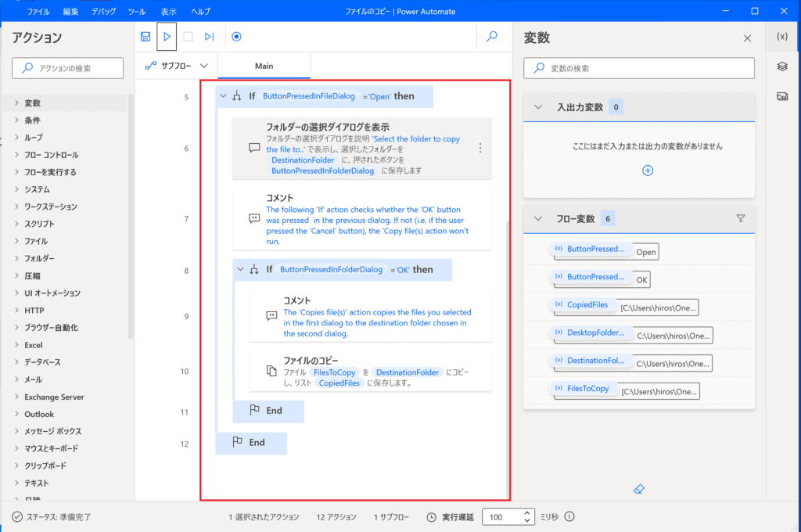Click the アクションの検索 search field

[68, 68]
